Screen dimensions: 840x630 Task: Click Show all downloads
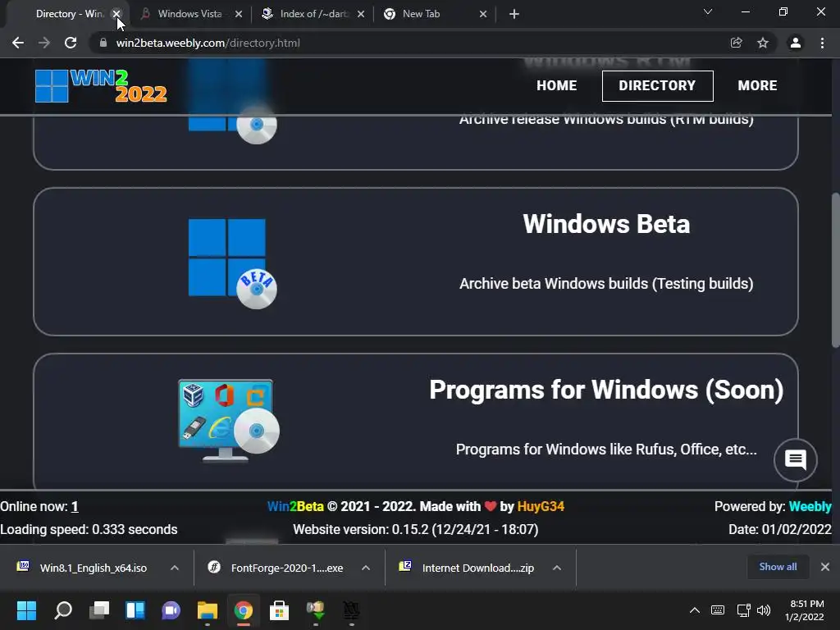tap(778, 567)
